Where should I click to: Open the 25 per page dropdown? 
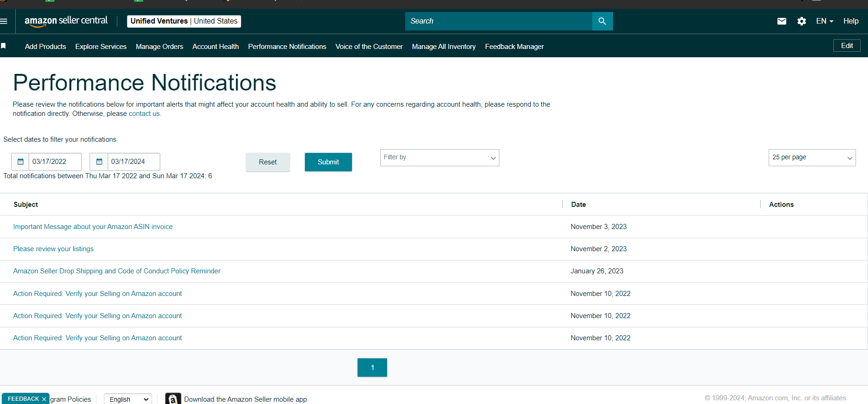[x=812, y=157]
